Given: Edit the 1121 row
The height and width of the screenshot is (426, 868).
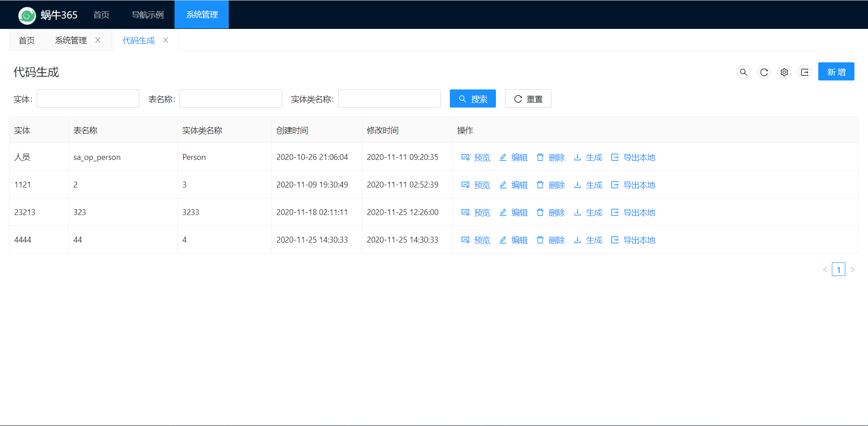Looking at the screenshot, I should point(513,185).
